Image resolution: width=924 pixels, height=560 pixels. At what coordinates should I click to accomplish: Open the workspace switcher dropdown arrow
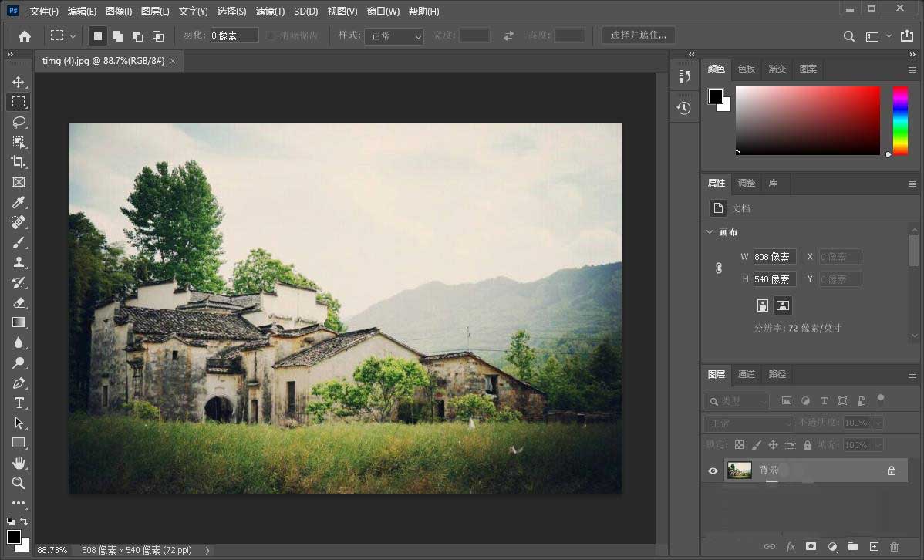pyautogui.click(x=888, y=36)
